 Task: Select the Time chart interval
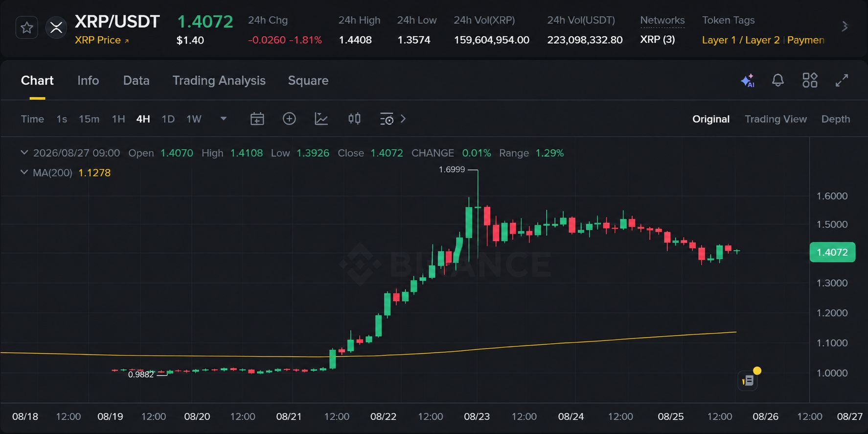tap(32, 119)
